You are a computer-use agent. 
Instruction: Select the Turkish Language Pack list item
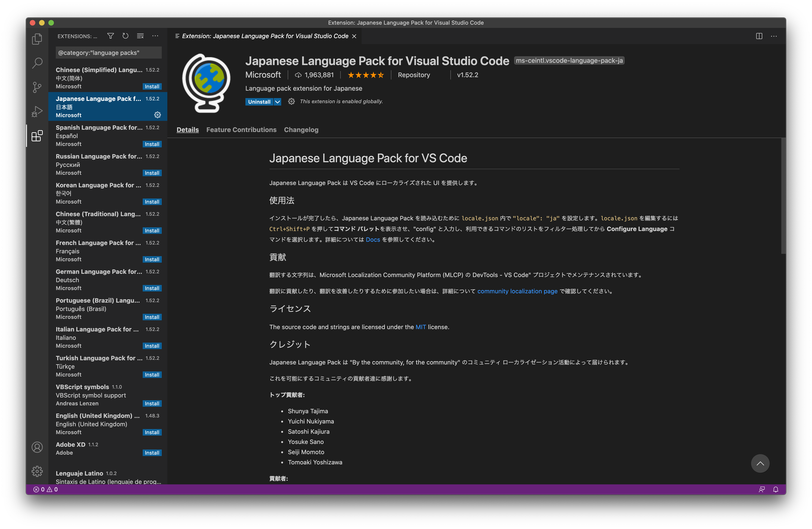[108, 366]
